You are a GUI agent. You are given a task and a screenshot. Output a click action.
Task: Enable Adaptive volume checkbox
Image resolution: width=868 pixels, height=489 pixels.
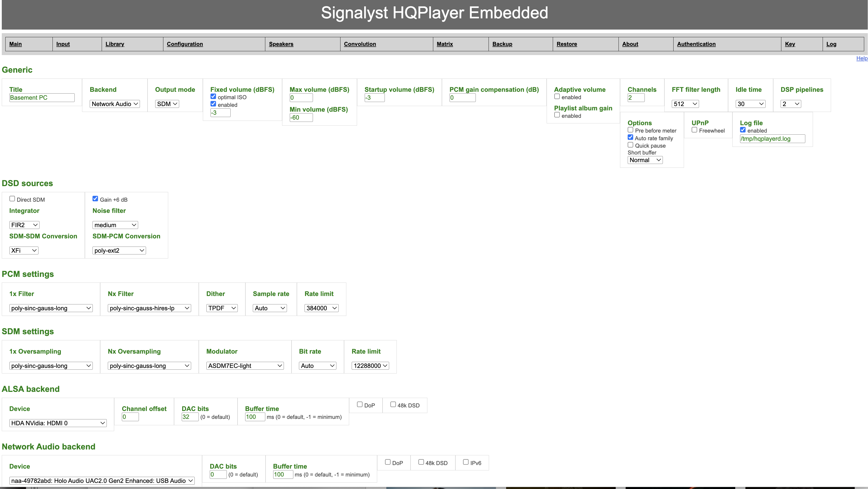557,96
